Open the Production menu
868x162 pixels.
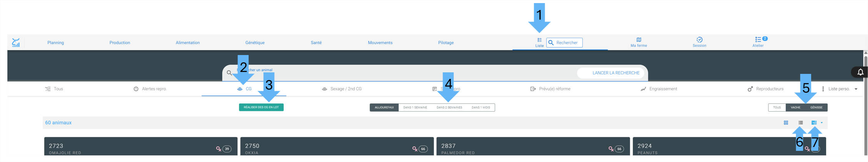pyautogui.click(x=120, y=43)
